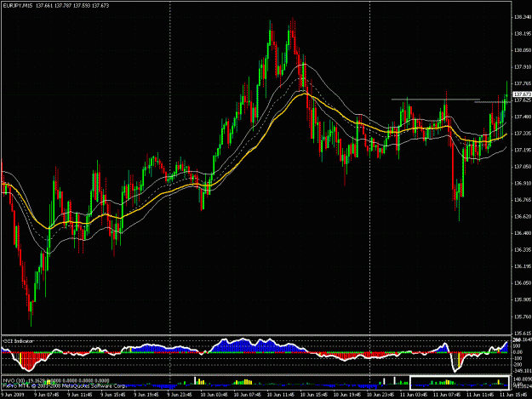Image resolution: width=532 pixels, height=399 pixels.
Task: Click the 136.910 price scale label
Action: click(x=523, y=183)
